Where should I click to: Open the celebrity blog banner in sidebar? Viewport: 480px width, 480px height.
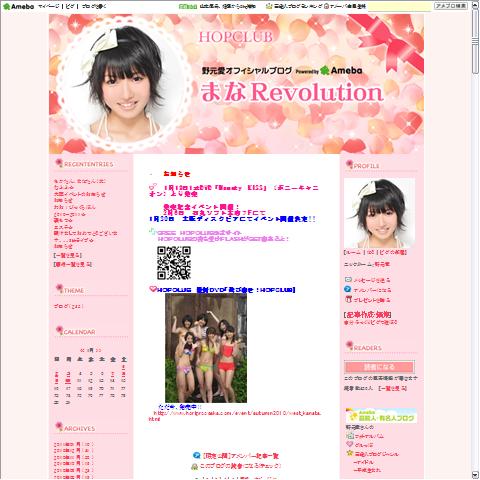click(381, 416)
